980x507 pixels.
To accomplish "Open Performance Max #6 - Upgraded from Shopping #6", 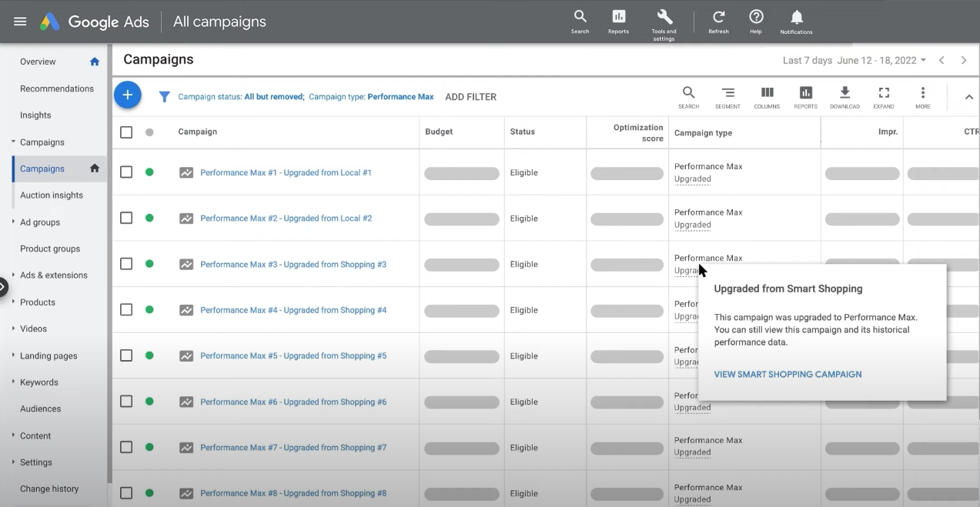I will [x=293, y=402].
